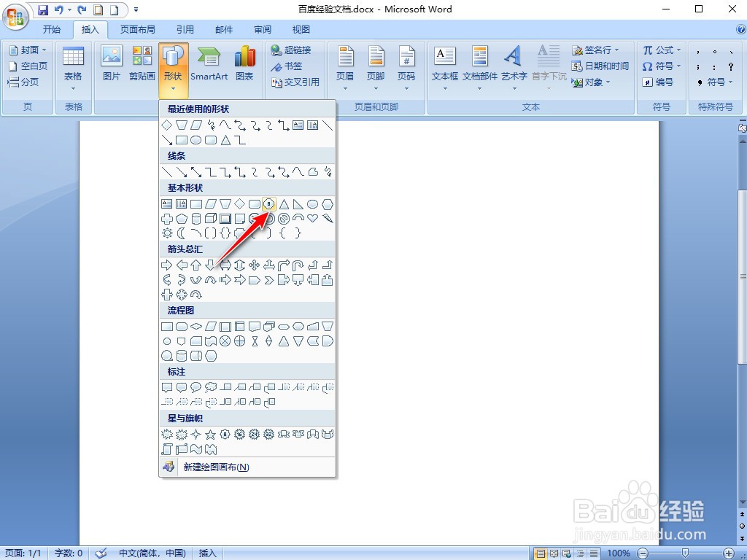The width and height of the screenshot is (747, 560).
Task: Switch to Web Layout view button
Action: click(x=567, y=553)
